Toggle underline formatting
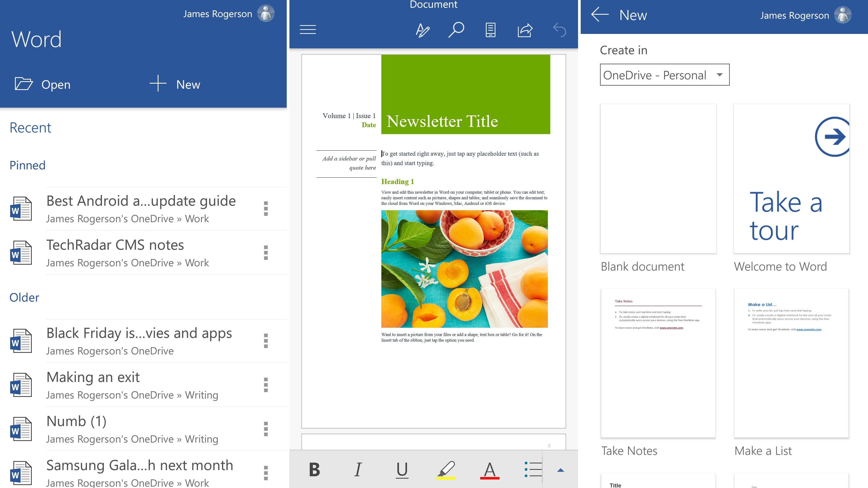The height and width of the screenshot is (488, 868). click(402, 470)
